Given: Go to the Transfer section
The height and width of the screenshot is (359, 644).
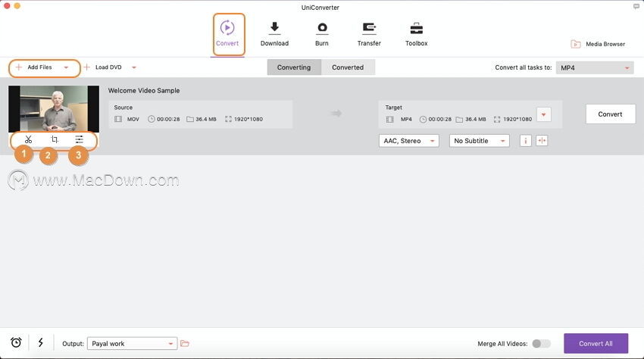Looking at the screenshot, I should click(369, 34).
